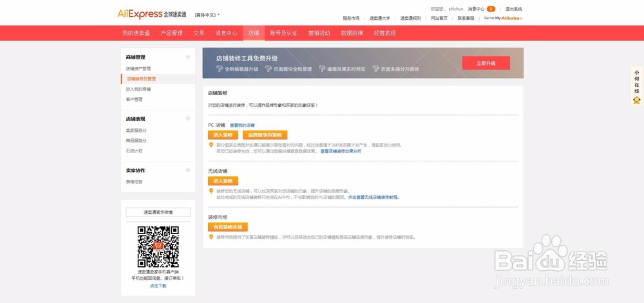Click the 点击下载 link below QR code
Screen dimensions: 644x303
coord(158,286)
